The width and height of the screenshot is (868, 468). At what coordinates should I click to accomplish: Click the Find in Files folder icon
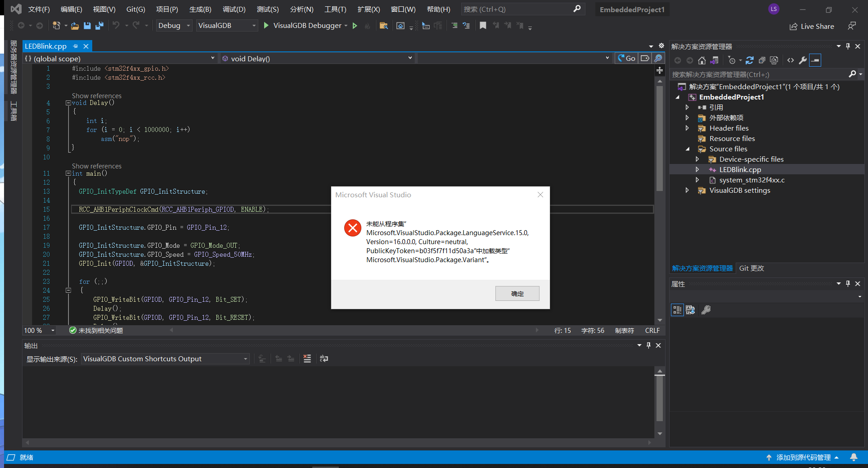(x=384, y=26)
